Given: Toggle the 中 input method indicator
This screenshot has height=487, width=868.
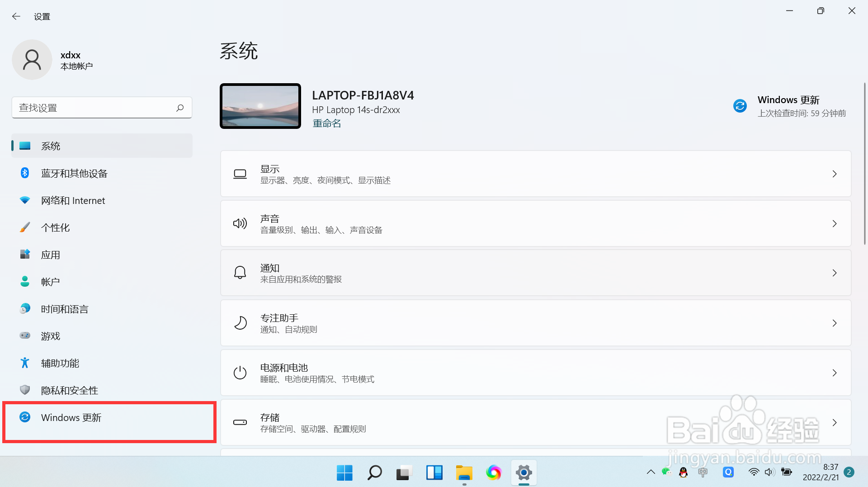Looking at the screenshot, I should coord(703,472).
